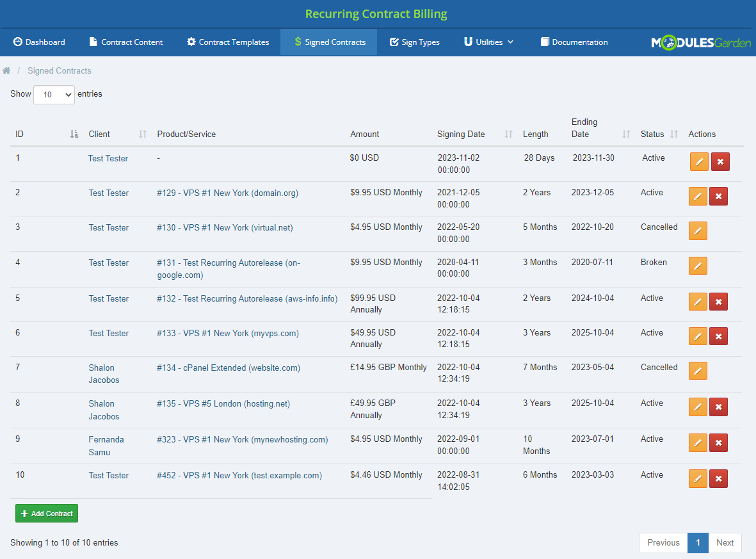
Task: Delete the test.example.com contract
Action: point(718,479)
